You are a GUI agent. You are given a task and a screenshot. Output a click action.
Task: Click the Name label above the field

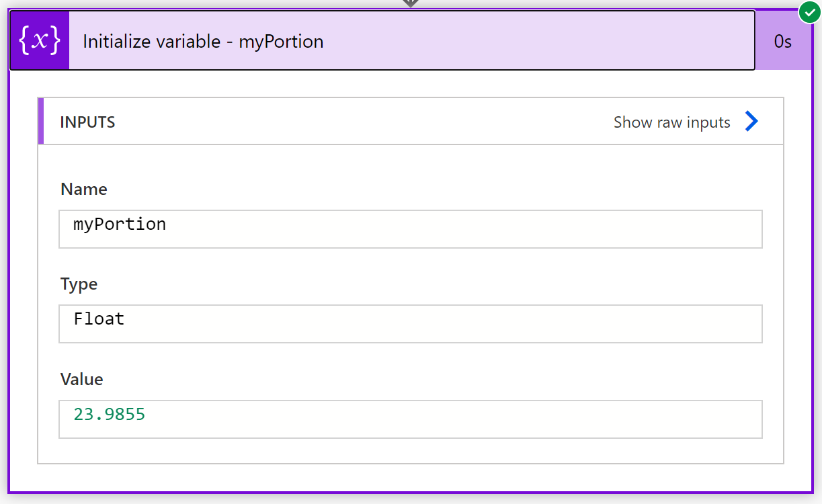[83, 189]
